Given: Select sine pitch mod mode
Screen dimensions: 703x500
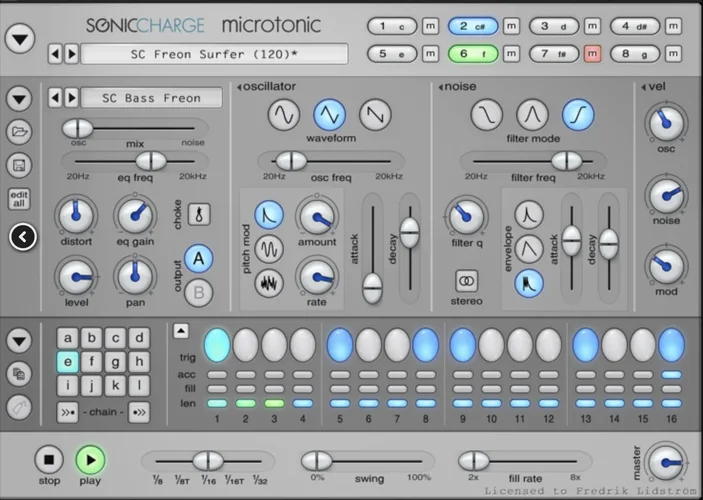Looking at the screenshot, I should [x=269, y=249].
